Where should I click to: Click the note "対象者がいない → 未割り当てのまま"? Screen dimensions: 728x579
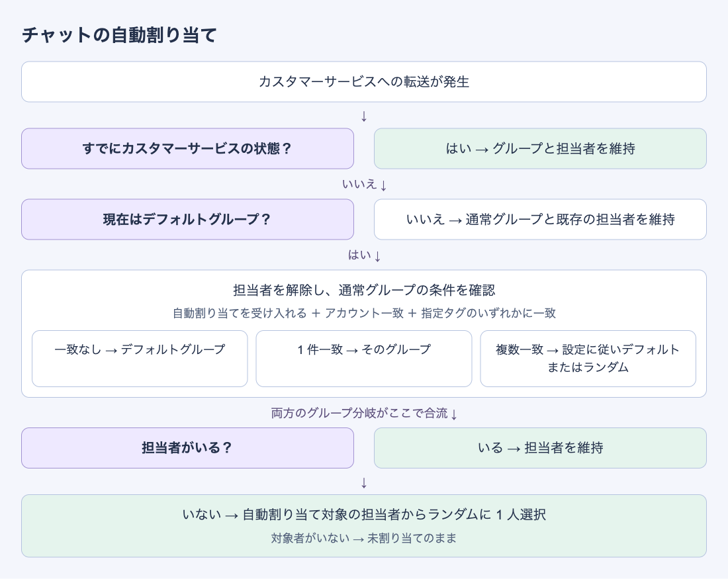coord(364,538)
